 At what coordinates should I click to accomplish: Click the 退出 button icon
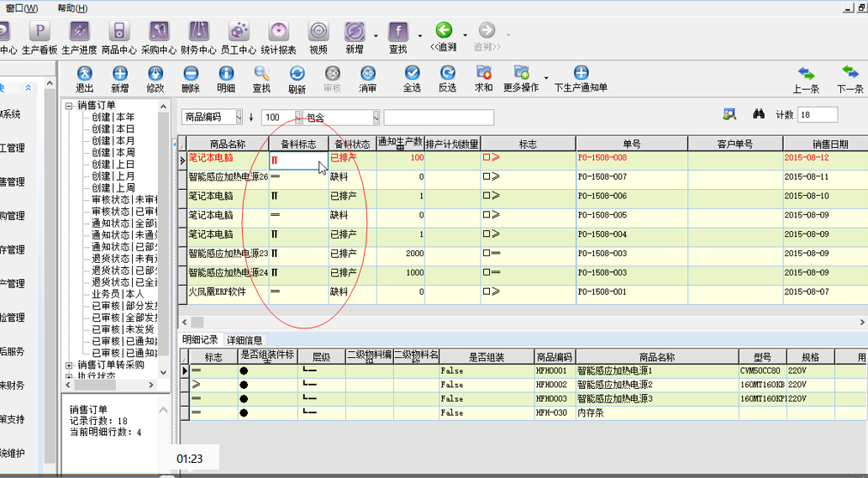tap(84, 74)
